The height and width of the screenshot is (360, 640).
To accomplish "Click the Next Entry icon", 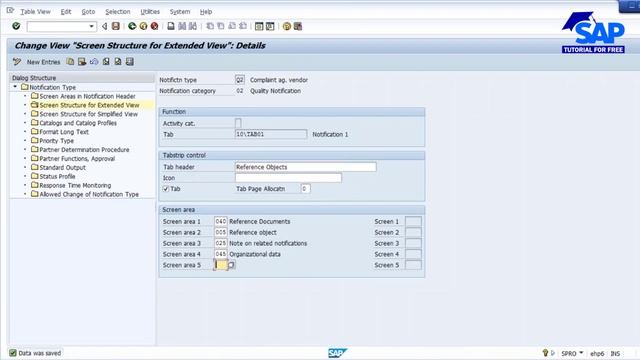I will click(118, 62).
